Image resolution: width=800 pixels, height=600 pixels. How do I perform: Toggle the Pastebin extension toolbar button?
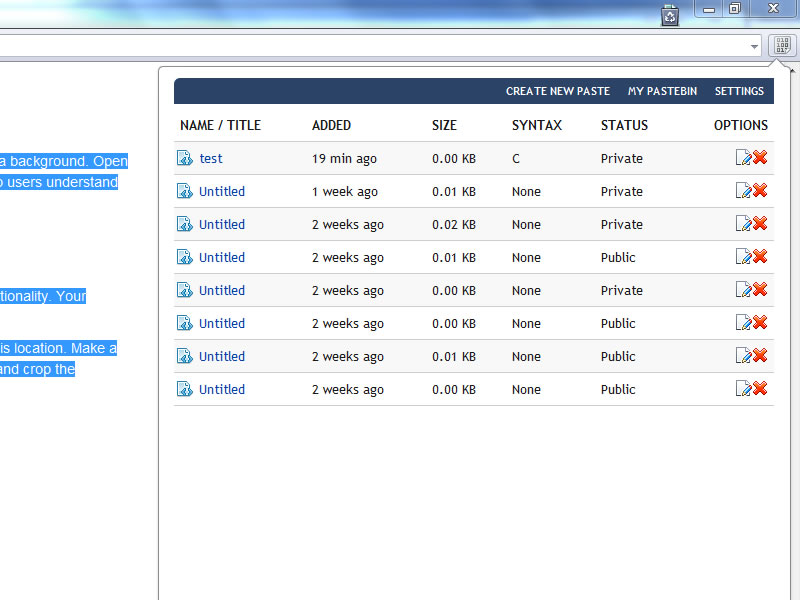782,45
